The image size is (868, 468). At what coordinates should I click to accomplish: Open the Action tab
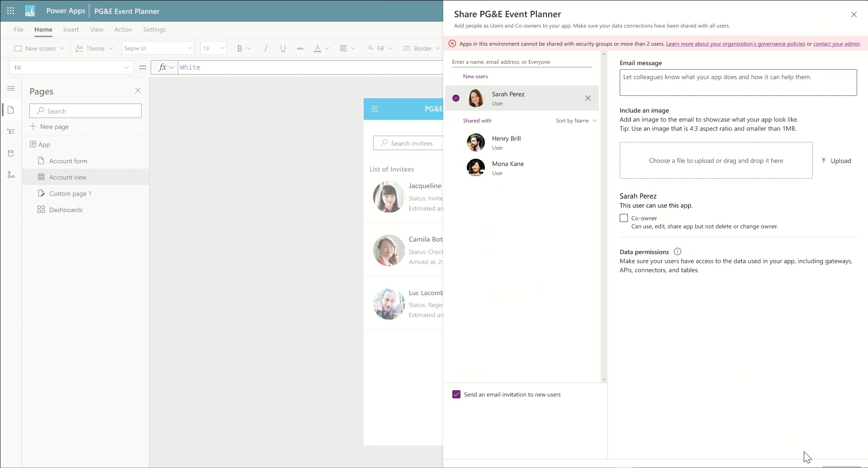click(x=123, y=29)
